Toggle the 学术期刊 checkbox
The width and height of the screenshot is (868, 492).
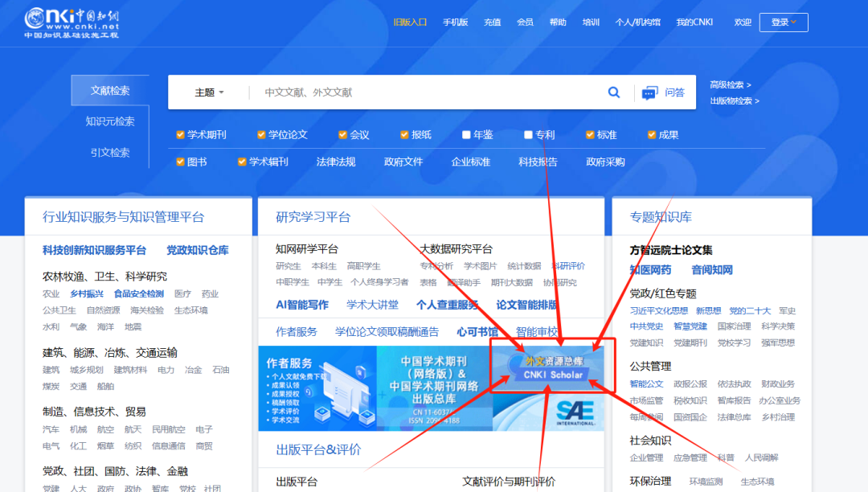pos(180,134)
